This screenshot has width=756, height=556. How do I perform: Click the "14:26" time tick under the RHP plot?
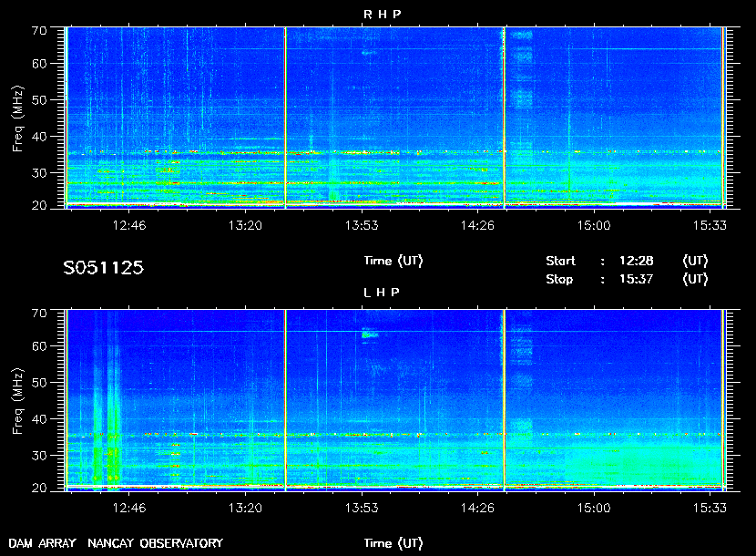[x=477, y=225]
